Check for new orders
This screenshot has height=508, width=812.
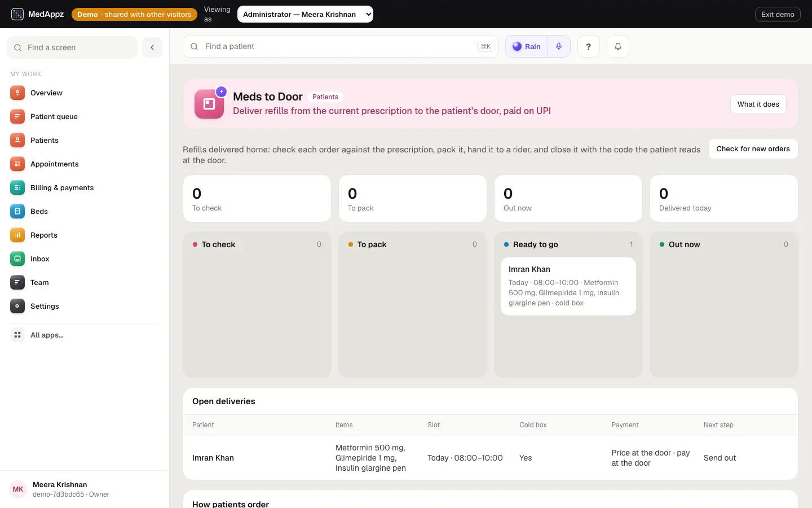[x=753, y=149]
